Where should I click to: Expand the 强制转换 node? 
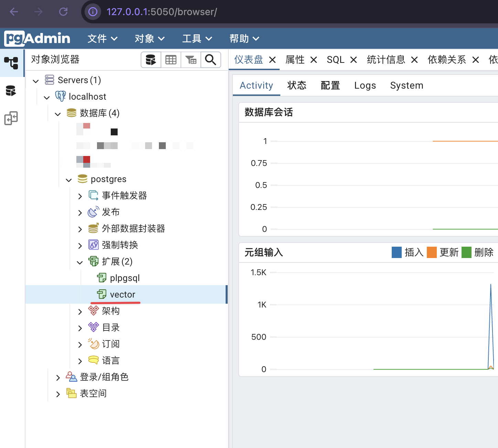tap(80, 246)
